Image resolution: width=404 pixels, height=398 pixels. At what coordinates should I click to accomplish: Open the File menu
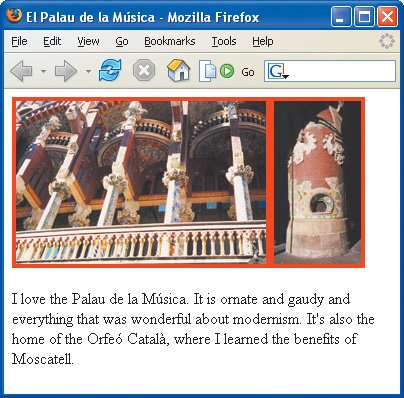[19, 41]
